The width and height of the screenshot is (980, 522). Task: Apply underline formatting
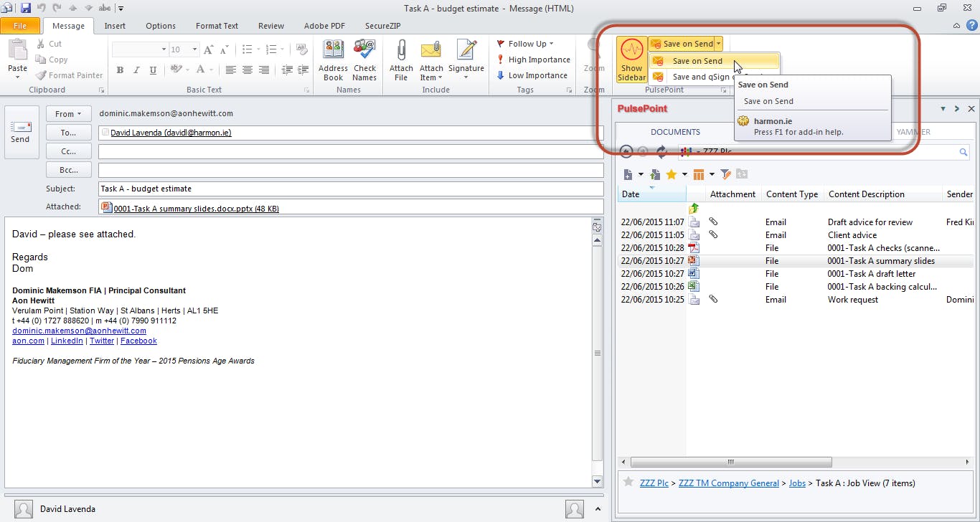point(154,70)
